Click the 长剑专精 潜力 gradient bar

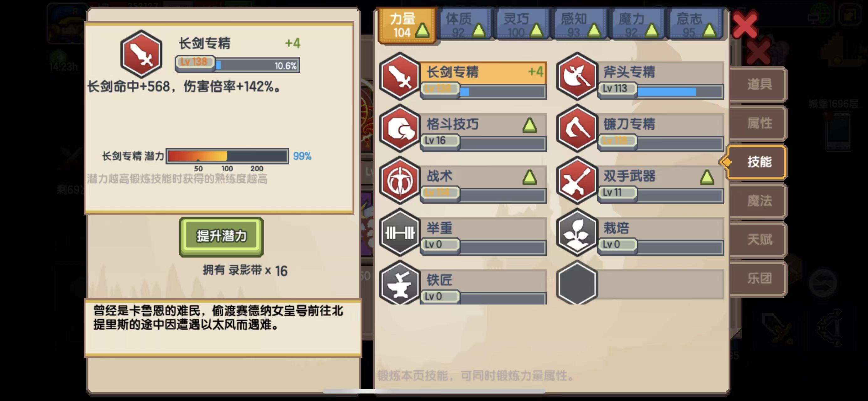228,156
